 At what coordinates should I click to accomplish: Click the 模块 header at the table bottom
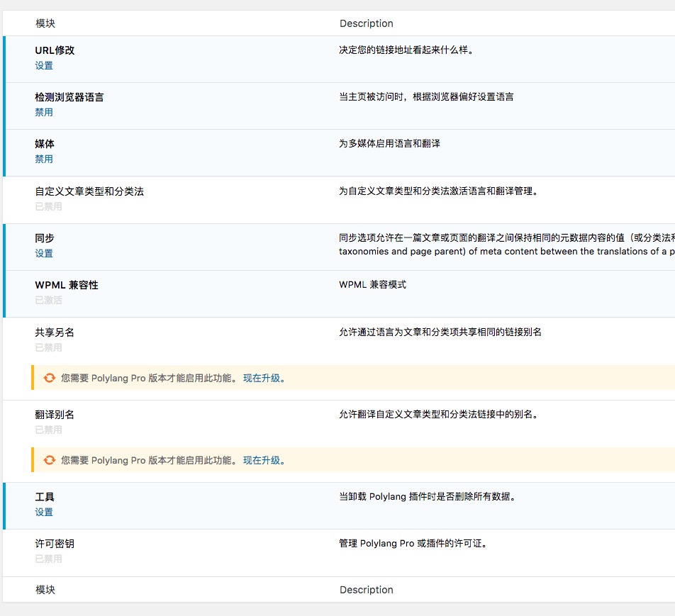[45, 590]
